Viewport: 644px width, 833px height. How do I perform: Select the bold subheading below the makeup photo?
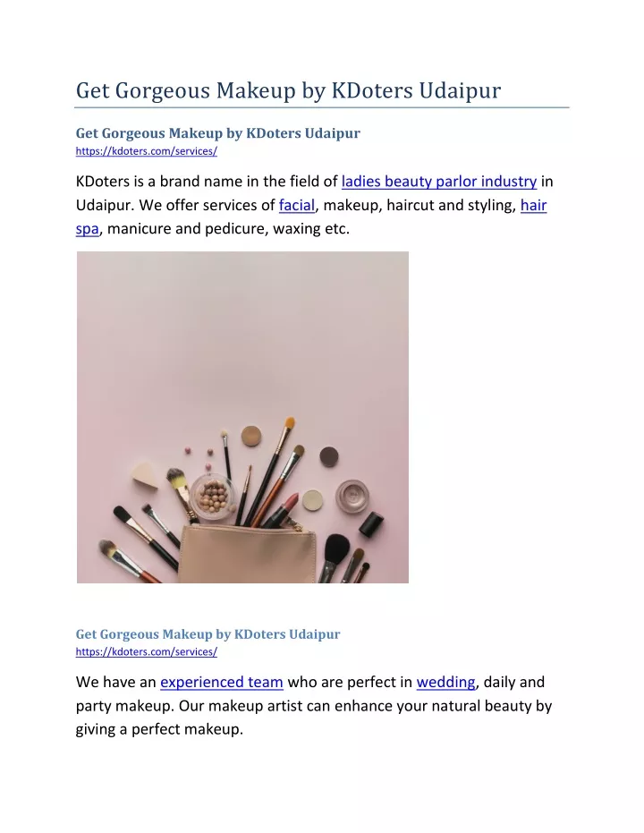coord(208,633)
